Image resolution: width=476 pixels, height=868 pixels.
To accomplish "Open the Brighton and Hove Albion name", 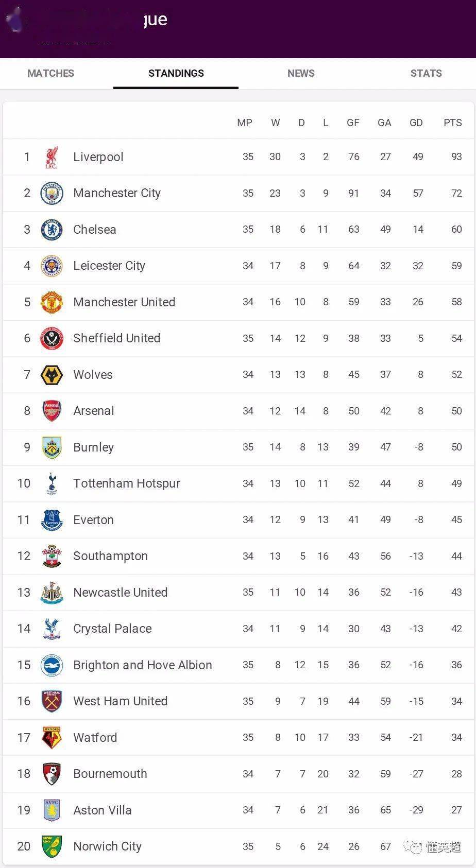I will click(x=143, y=665).
